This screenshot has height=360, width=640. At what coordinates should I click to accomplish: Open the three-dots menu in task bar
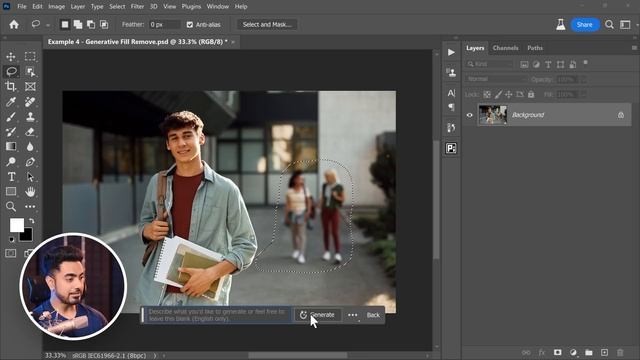pos(352,315)
